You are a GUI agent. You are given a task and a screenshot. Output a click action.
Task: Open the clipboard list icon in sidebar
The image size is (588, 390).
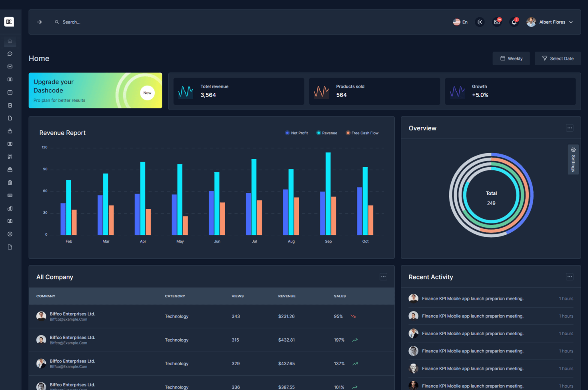10,182
